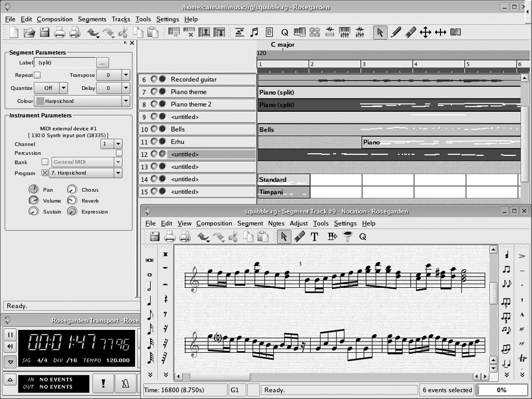Click the panic exclamation button in Transport
Image resolution: width=532 pixels, height=399 pixels.
point(104,383)
